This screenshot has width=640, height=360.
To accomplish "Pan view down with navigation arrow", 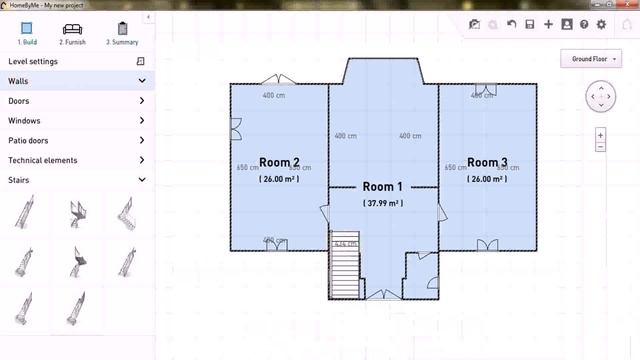I will 601,105.
